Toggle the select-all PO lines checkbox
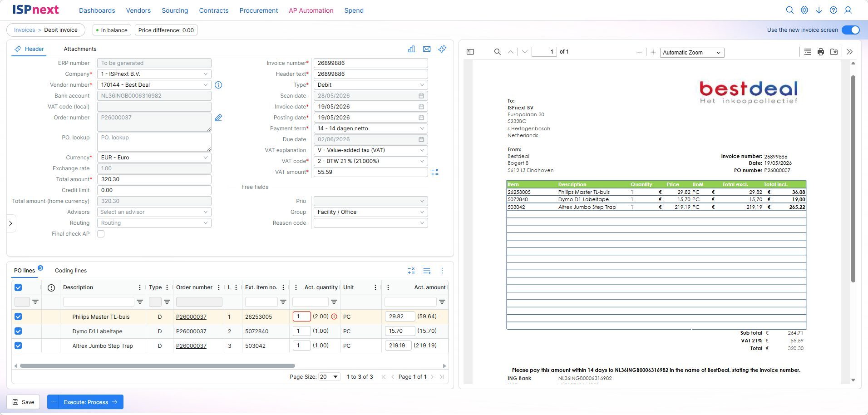The height and width of the screenshot is (415, 868). click(x=18, y=287)
